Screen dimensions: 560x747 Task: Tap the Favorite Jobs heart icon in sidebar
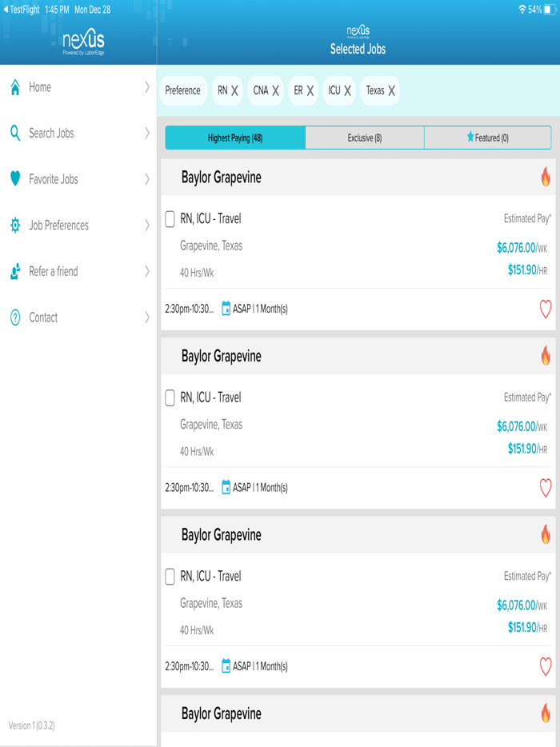point(14,179)
